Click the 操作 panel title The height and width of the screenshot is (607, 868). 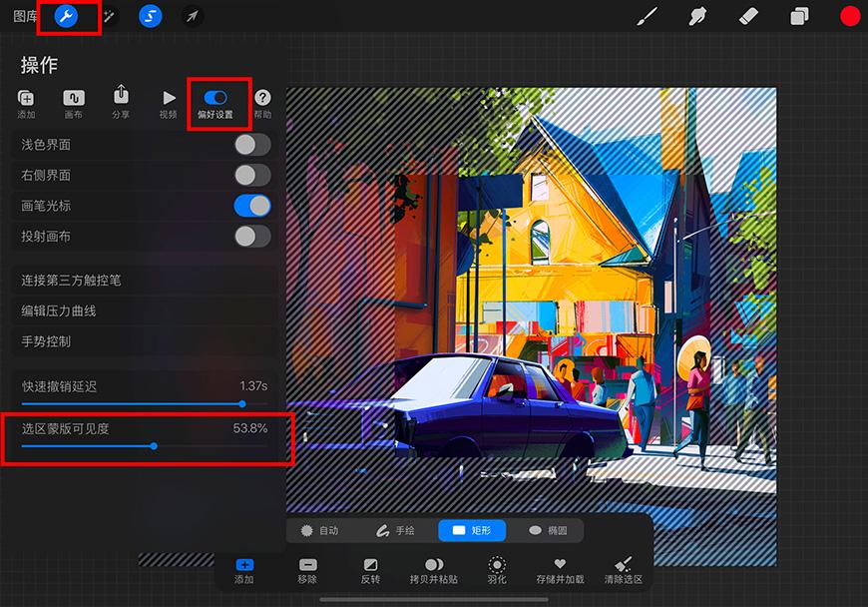(39, 65)
